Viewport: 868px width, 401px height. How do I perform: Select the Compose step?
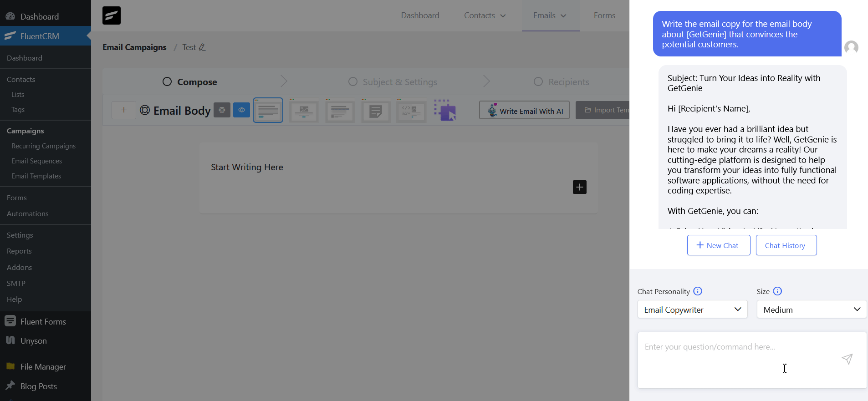tap(190, 82)
